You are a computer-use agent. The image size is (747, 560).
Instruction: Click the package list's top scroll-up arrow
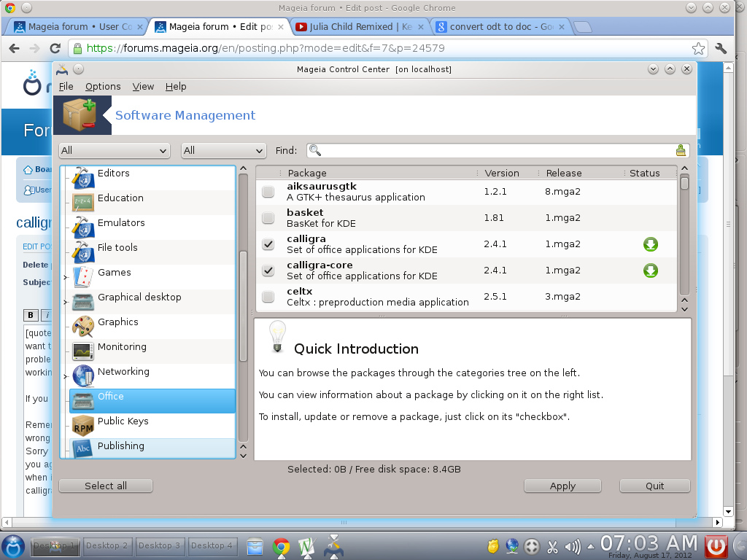click(x=684, y=168)
